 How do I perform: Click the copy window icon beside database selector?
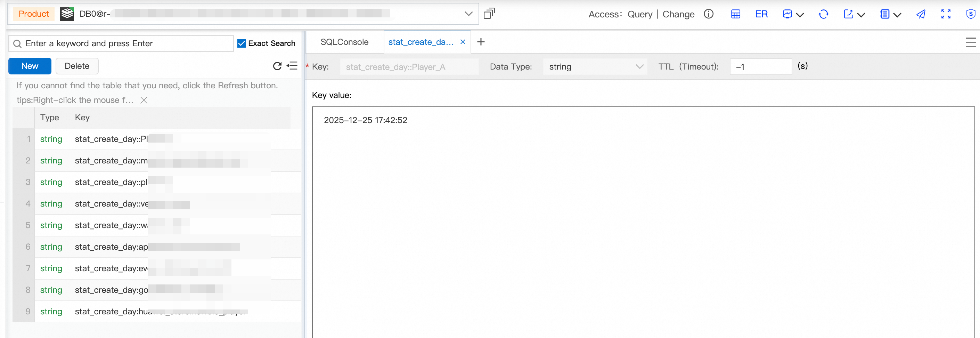click(489, 14)
